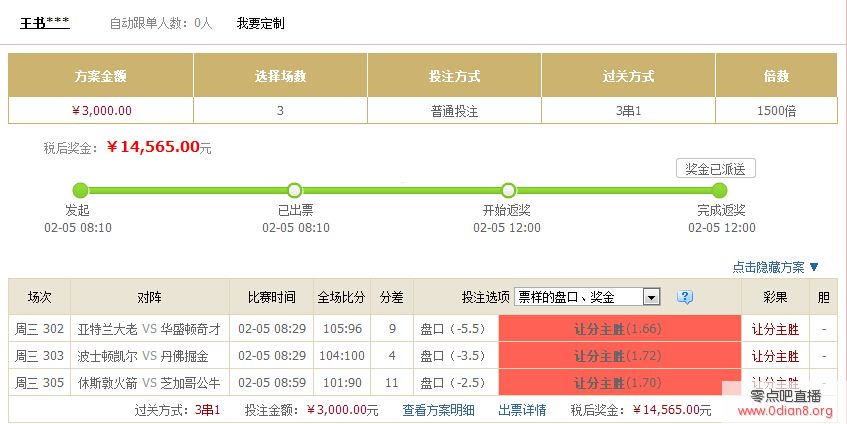This screenshot has width=847, height=424.
Task: Click 休斯敦火箭 VS 芝加哥公牛 matchup
Action: 149,383
